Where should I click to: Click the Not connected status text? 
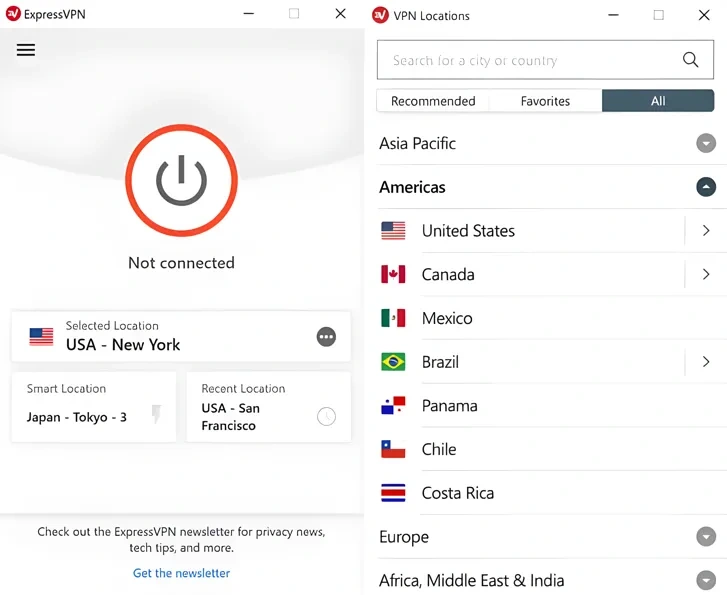[x=181, y=263]
